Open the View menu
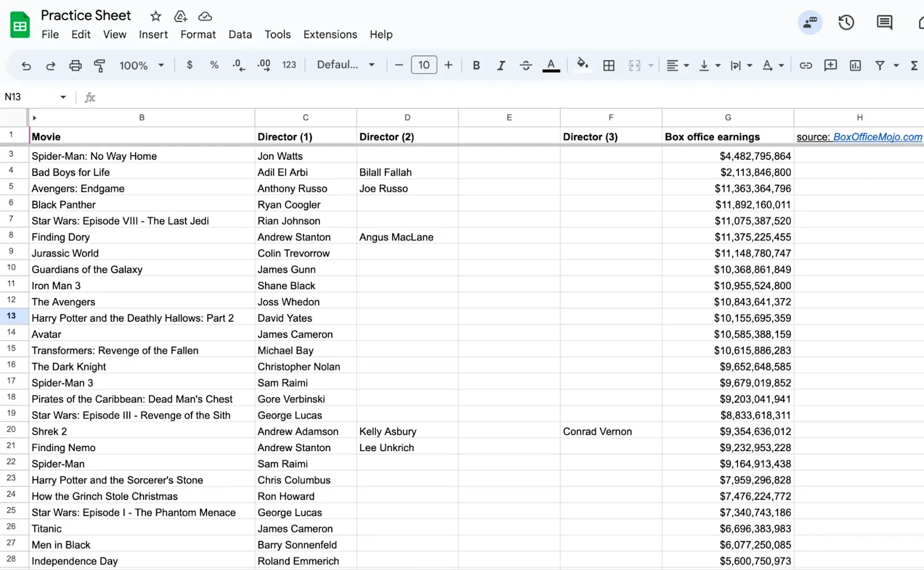 115,35
